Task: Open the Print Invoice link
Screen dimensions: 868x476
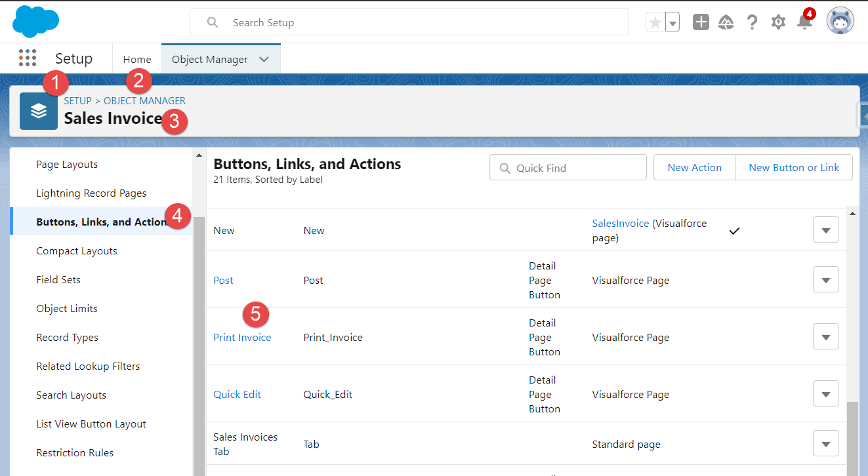Action: point(242,337)
